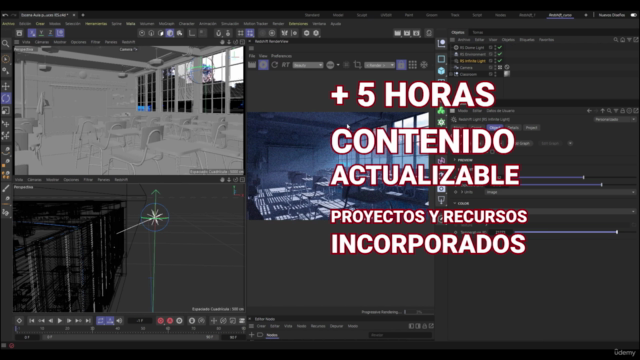Toggle the world coordinate system icon
Screen dimensions: 640x360
coord(60,33)
